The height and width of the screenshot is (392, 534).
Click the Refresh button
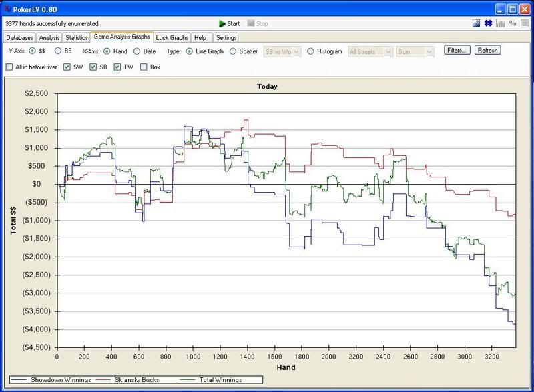488,51
